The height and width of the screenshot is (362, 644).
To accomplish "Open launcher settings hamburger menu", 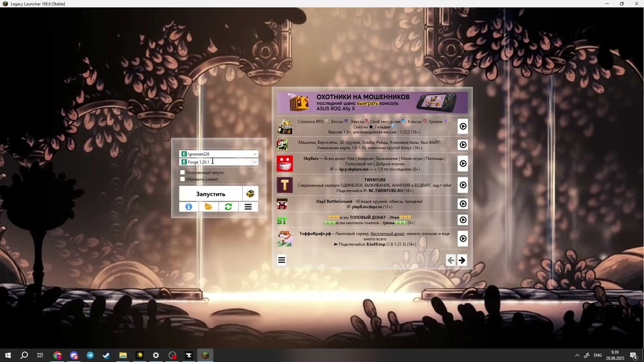I will pos(248,207).
